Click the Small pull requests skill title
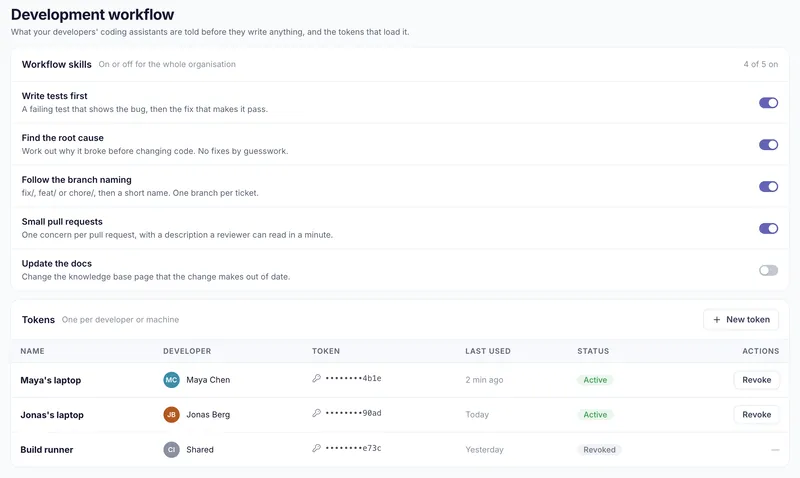Viewport: 800px width, 478px height. [x=62, y=221]
